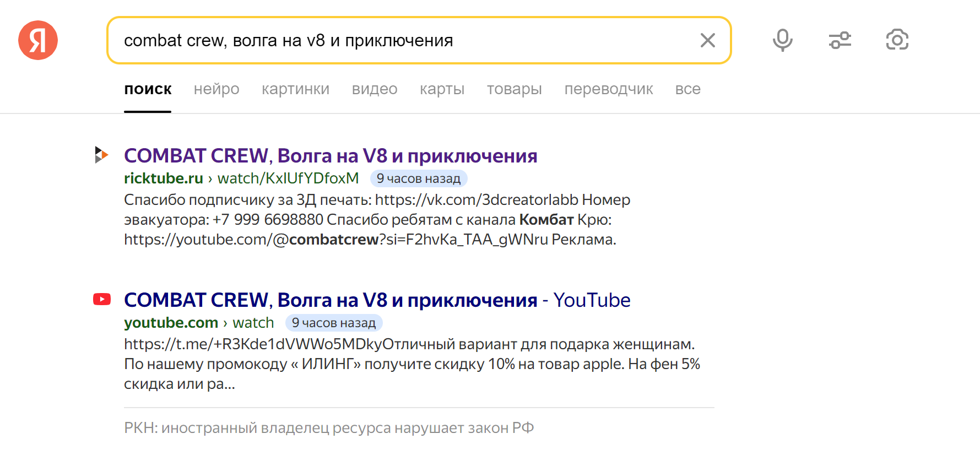
Task: Open the переводчик tab
Action: pyautogui.click(x=608, y=89)
